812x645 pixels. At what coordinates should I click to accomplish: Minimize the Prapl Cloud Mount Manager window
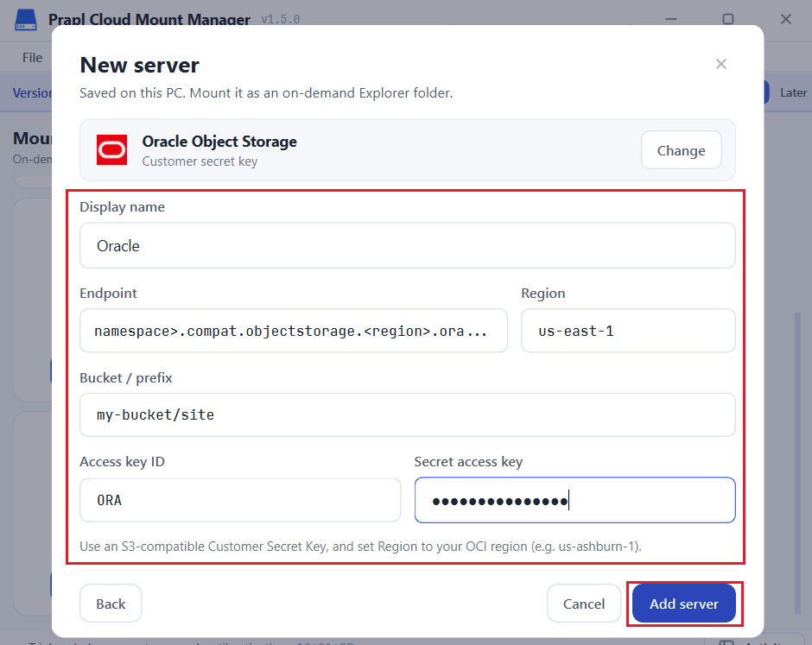(x=671, y=19)
